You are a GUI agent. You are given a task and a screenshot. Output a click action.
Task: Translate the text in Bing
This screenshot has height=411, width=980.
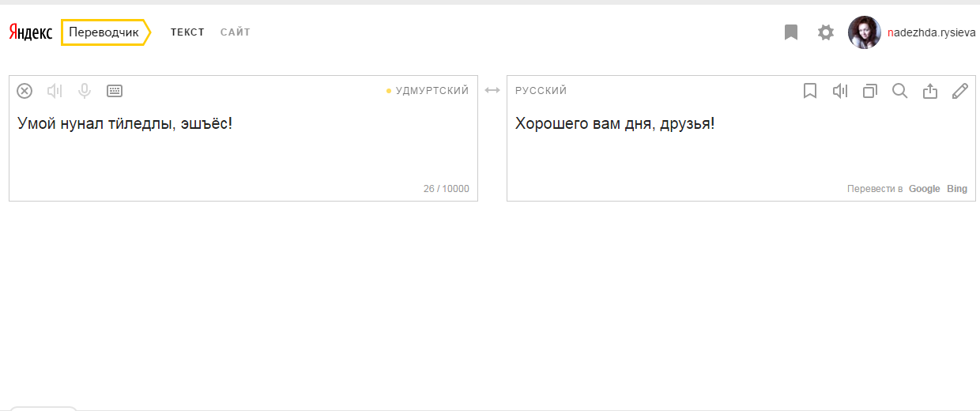tap(957, 189)
